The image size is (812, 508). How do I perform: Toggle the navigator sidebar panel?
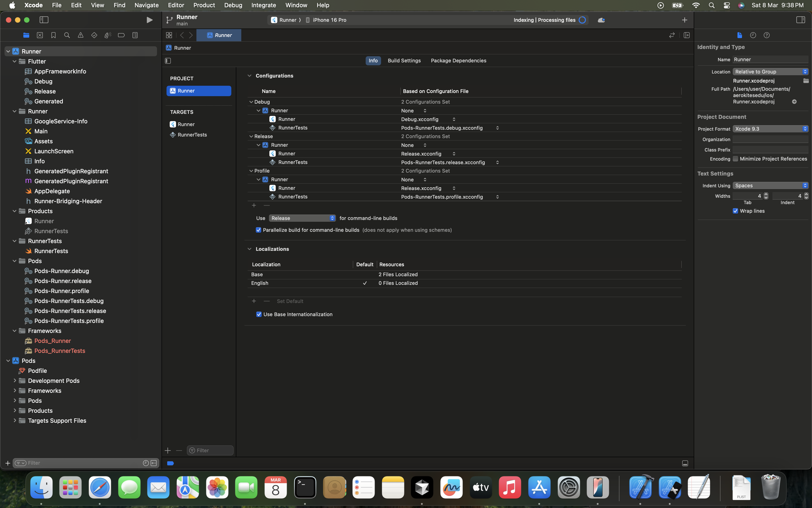coord(44,20)
